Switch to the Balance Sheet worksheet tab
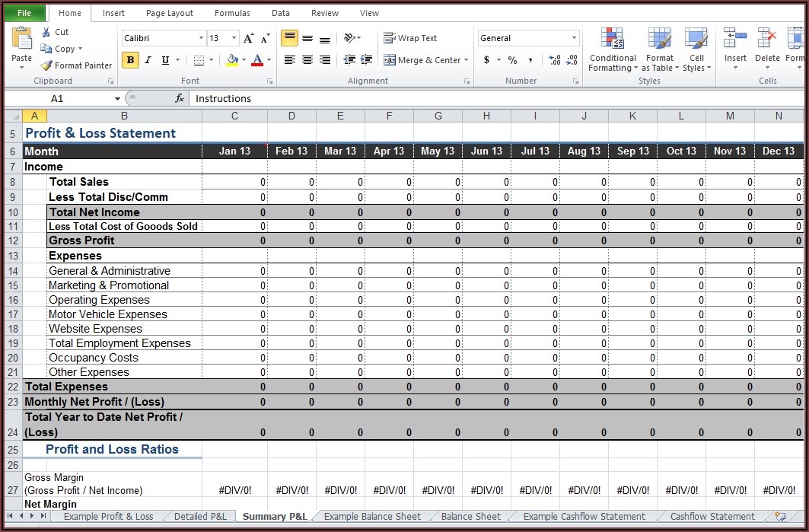 coord(470,516)
